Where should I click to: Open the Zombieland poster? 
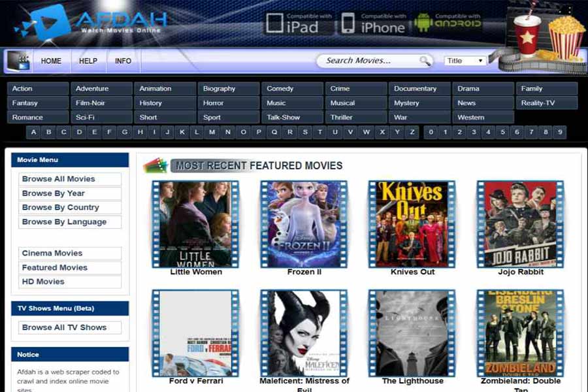coord(521,333)
